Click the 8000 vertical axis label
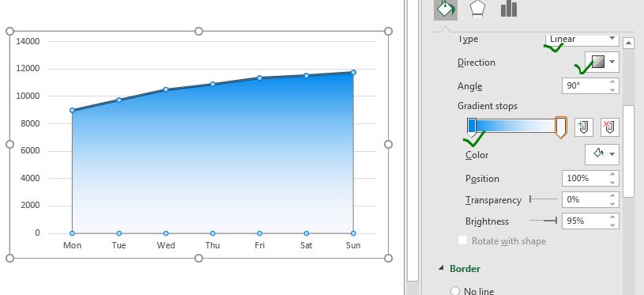 30,123
